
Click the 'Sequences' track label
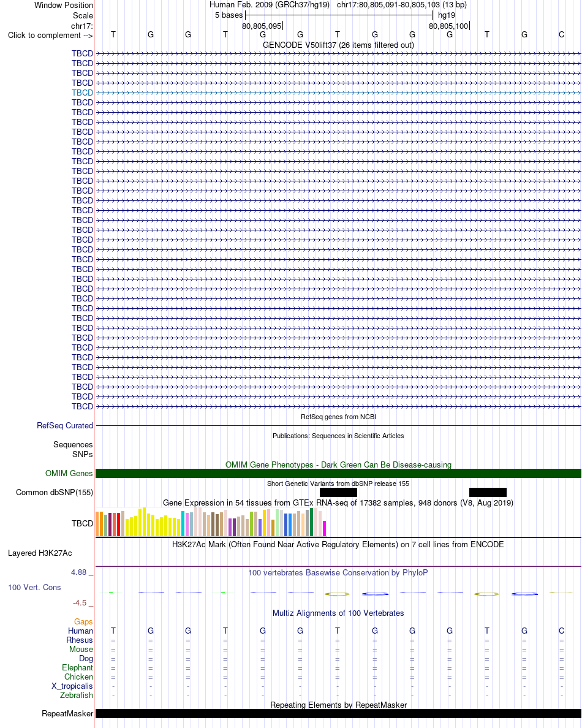pyautogui.click(x=73, y=445)
